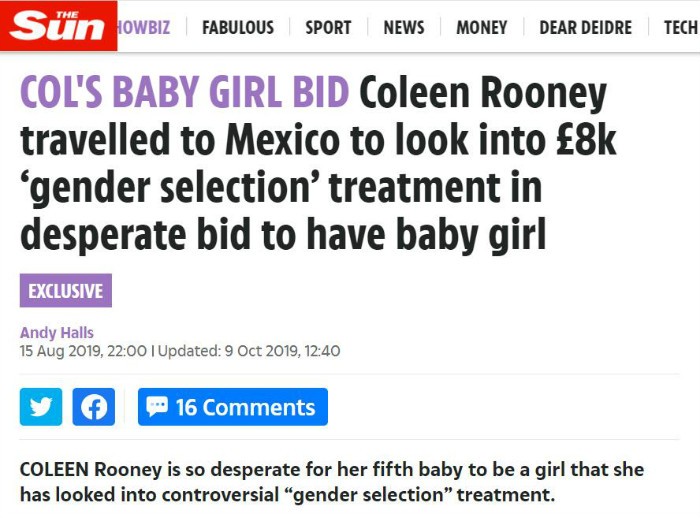
Task: Open the Tech section
Action: 681,28
